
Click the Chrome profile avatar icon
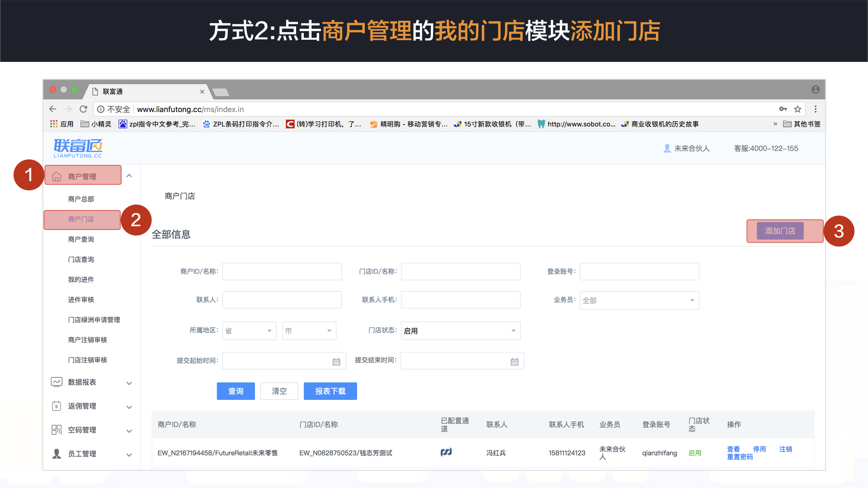pyautogui.click(x=816, y=89)
